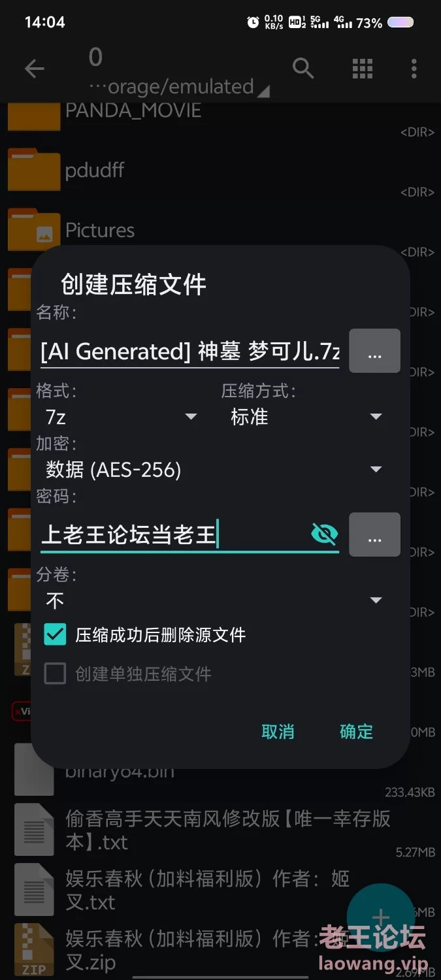The height and width of the screenshot is (980, 441).
Task: Toggle password visibility eye icon
Action: tap(324, 534)
